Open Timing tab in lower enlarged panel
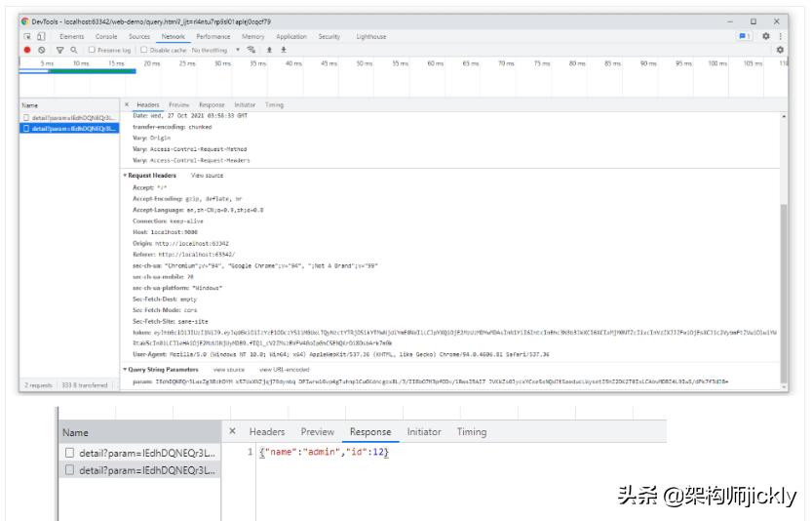Screen dimensions: 812x521 click(472, 432)
